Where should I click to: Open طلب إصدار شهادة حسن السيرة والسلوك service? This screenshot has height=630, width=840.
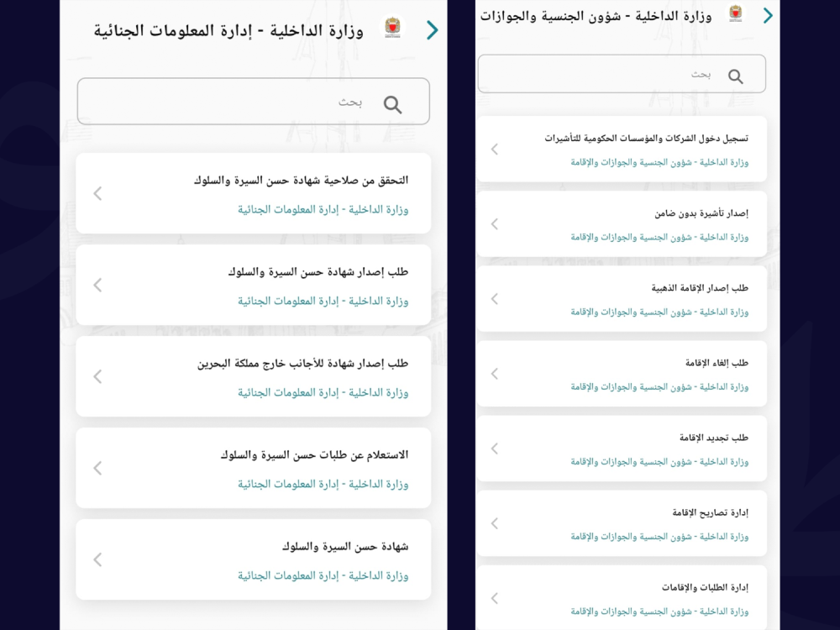point(252,285)
